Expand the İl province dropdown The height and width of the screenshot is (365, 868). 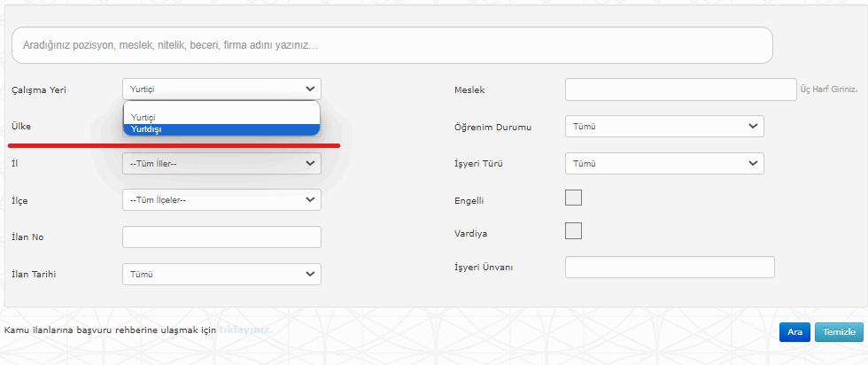(221, 163)
